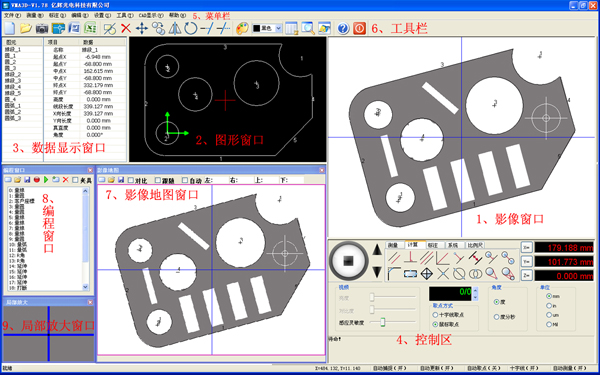
Task: Click the magnifier zoom window icon
Action: pos(308,28)
